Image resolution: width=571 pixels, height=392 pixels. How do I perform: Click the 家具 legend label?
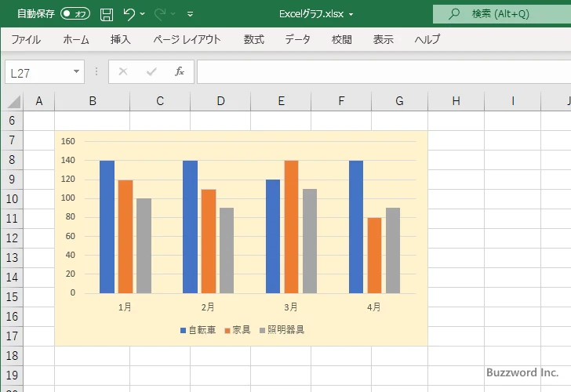[x=242, y=330]
